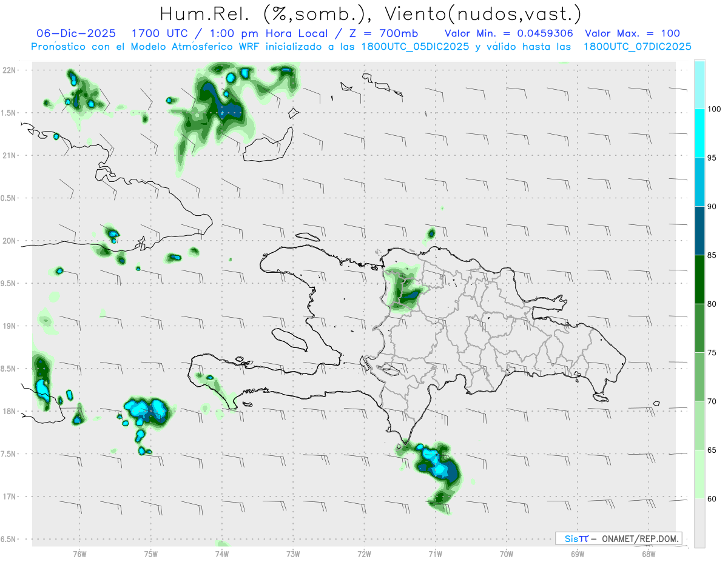Screen dimensions: 728x562
Task: Click the 69W longitude axis label
Action: point(578,554)
